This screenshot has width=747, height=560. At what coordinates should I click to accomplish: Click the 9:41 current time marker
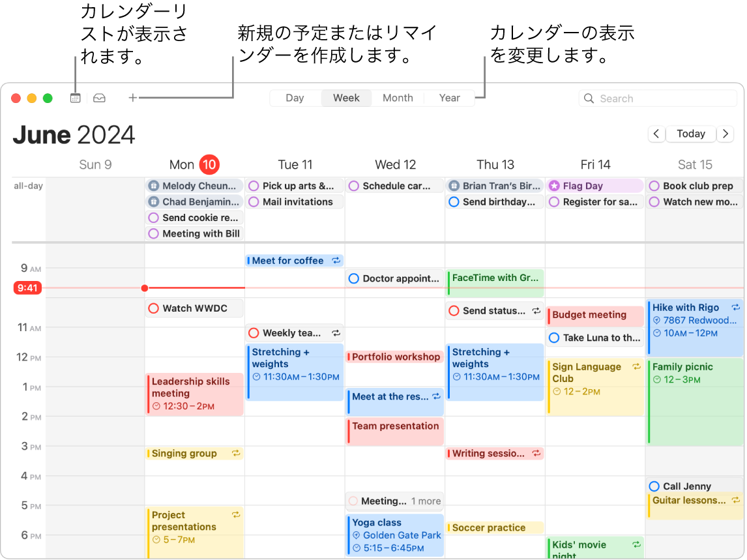[27, 288]
